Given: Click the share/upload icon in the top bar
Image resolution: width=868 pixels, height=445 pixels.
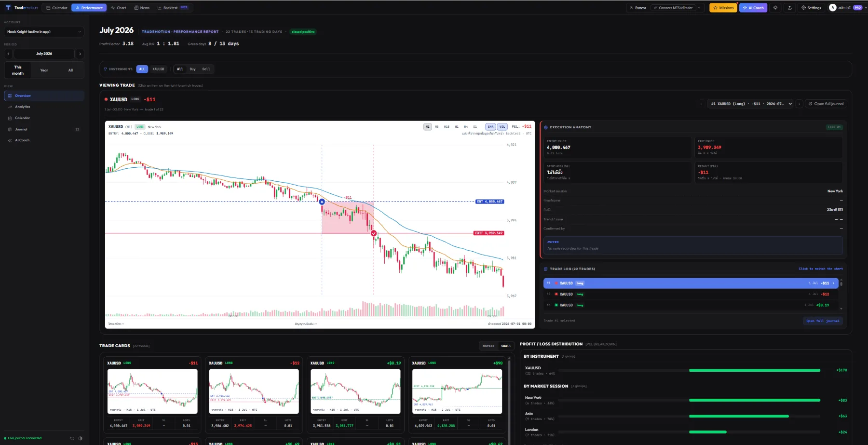Looking at the screenshot, I should (789, 8).
